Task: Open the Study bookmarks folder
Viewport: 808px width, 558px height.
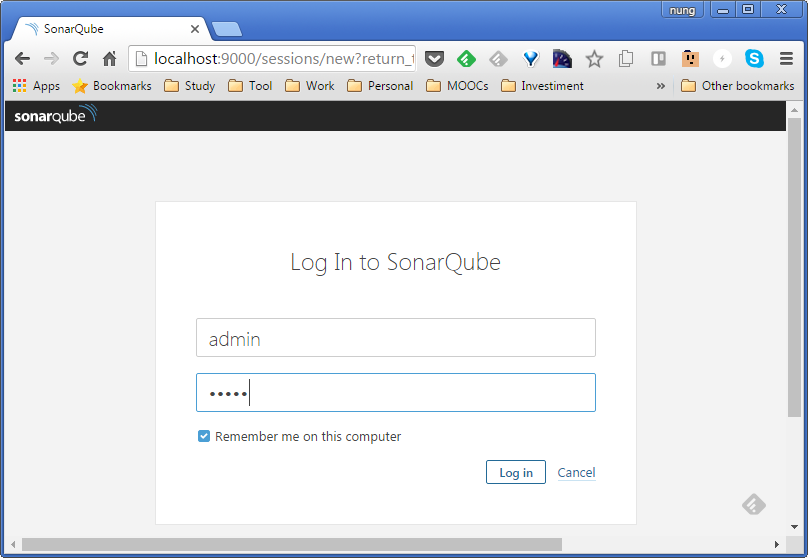Action: pos(190,86)
